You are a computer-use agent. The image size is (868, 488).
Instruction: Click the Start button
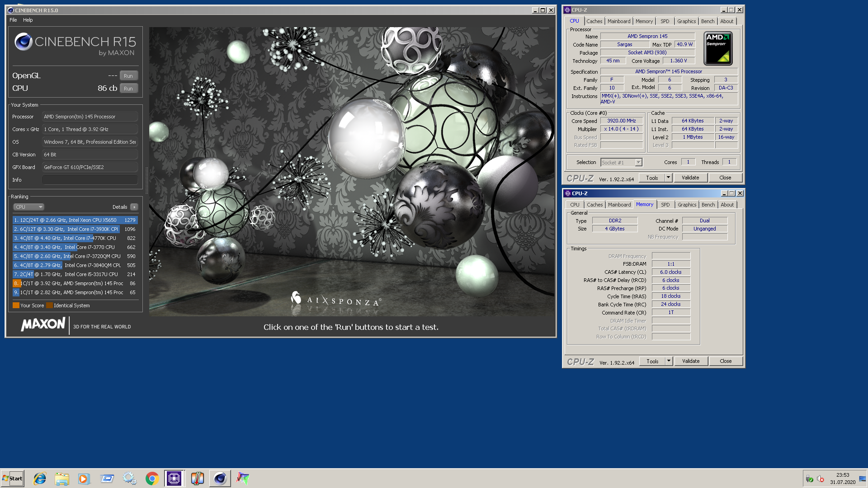[13, 479]
